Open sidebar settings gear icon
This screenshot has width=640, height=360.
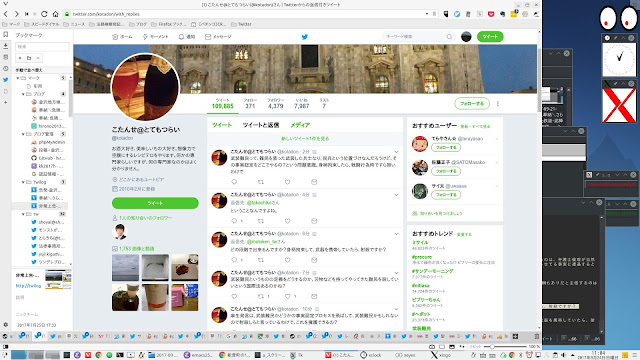click(5, 325)
